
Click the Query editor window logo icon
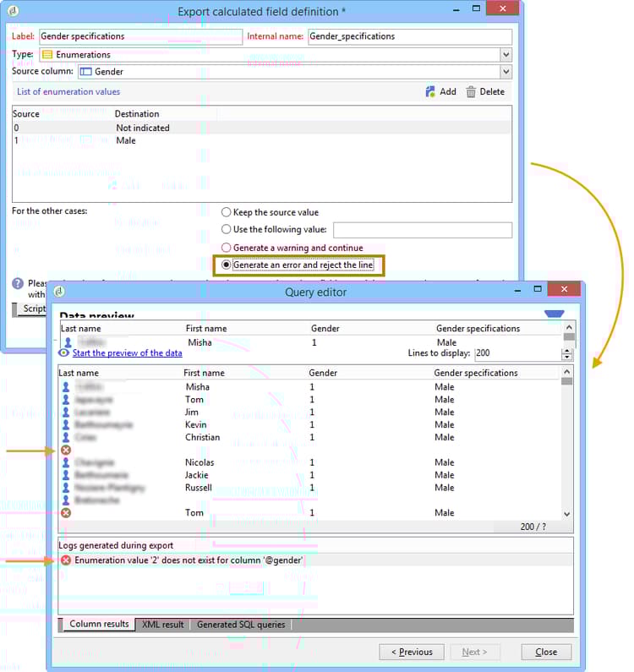pos(59,292)
